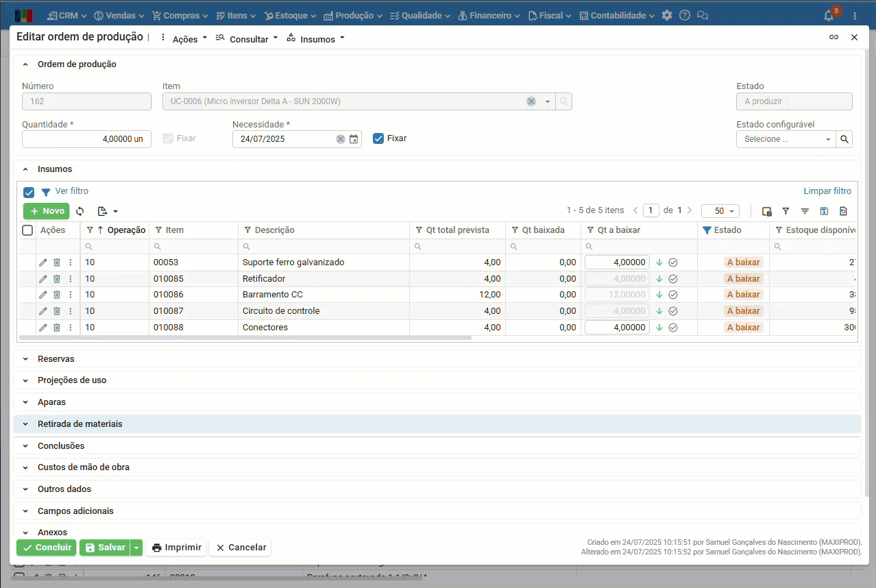876x588 pixels.
Task: Click the Quantidade input field
Action: [x=86, y=139]
